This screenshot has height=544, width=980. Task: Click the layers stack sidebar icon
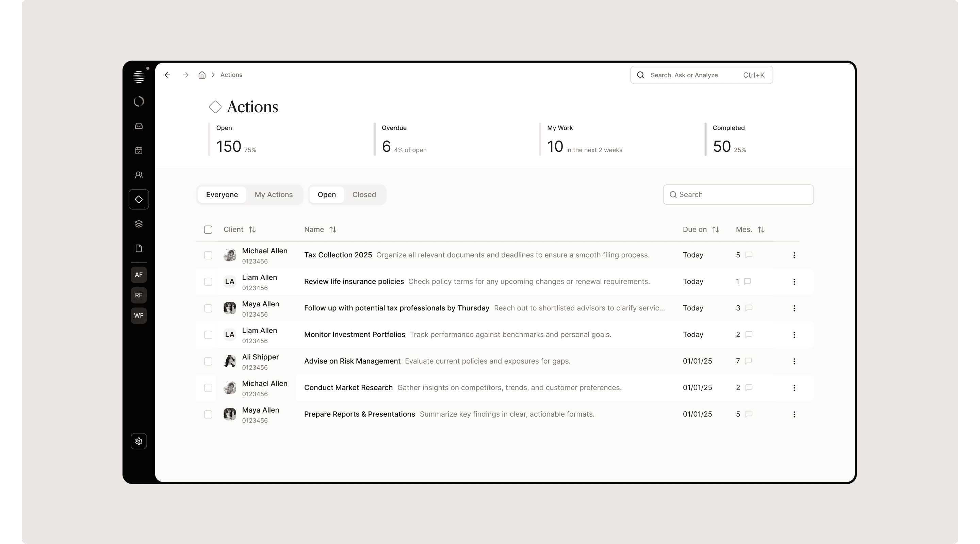(x=139, y=224)
